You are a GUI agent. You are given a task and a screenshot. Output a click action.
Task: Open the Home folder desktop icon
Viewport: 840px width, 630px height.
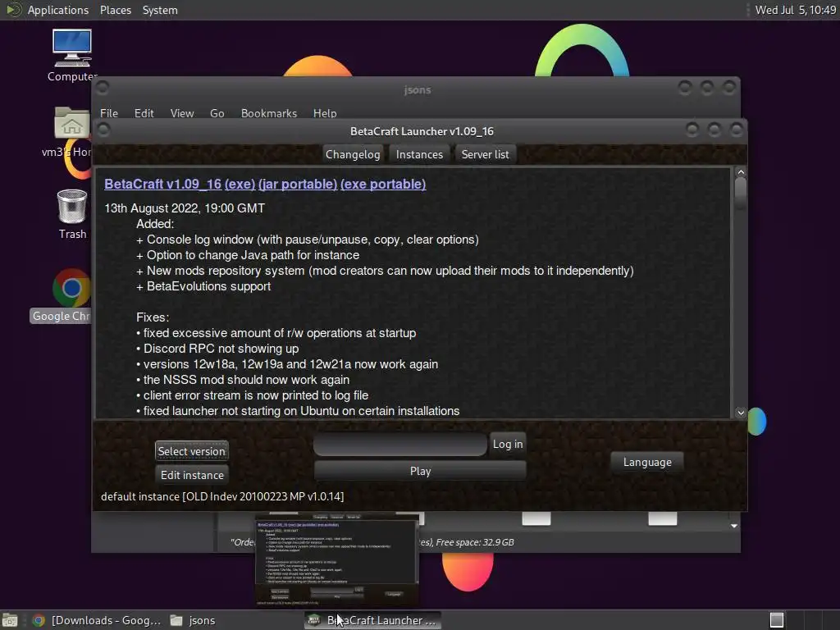(x=71, y=131)
